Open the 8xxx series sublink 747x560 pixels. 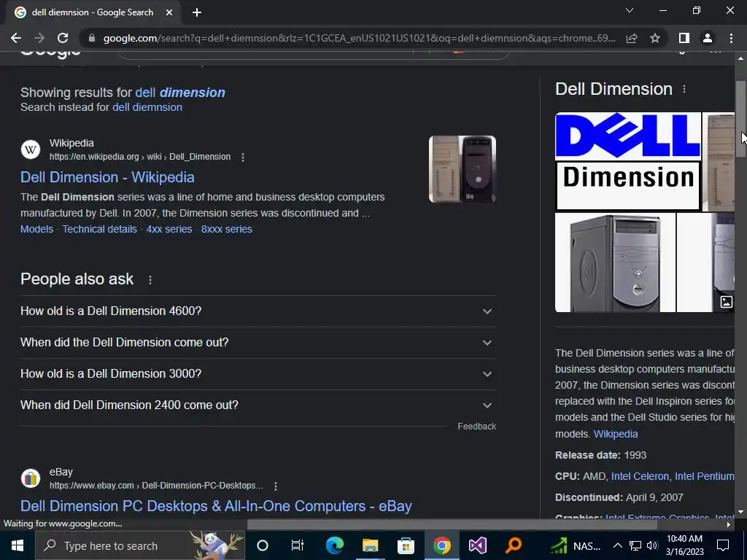(227, 229)
